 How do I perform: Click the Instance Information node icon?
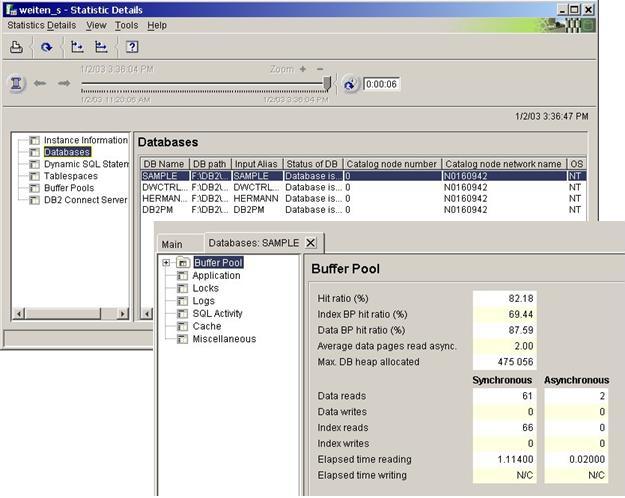[35, 140]
